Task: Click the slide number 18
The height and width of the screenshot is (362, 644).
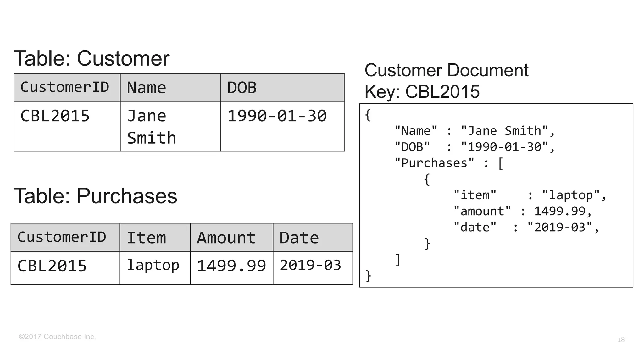Action: tap(621, 340)
